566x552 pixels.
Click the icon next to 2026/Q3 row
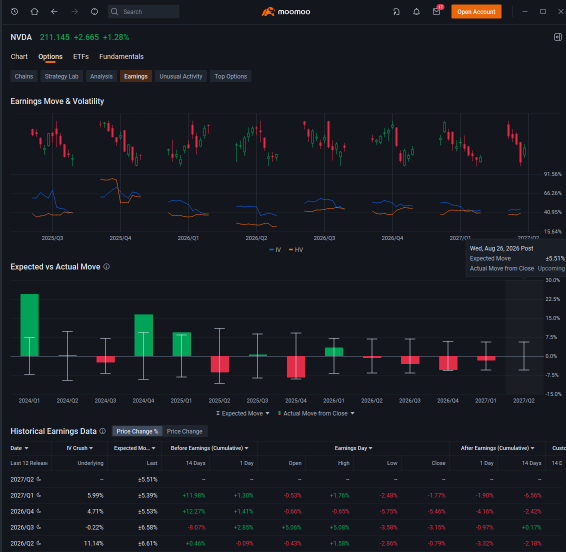(39, 527)
